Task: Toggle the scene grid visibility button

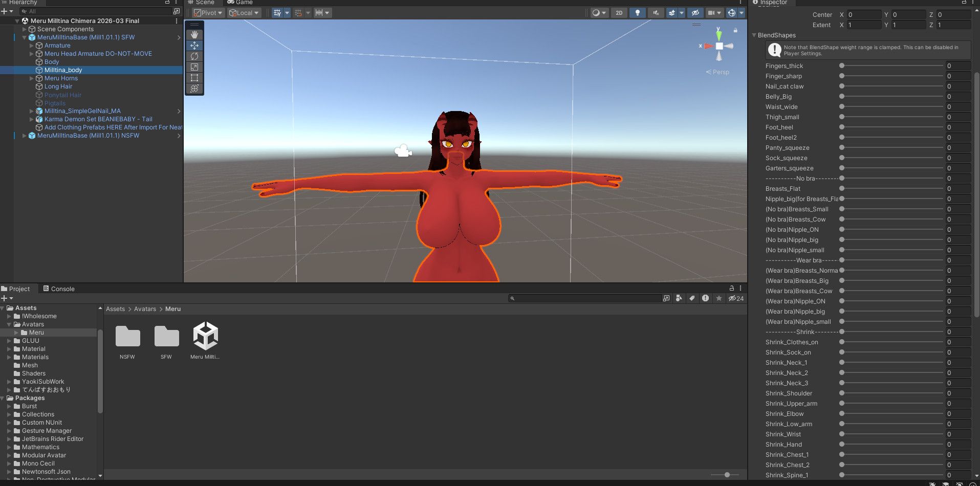Action: click(277, 13)
